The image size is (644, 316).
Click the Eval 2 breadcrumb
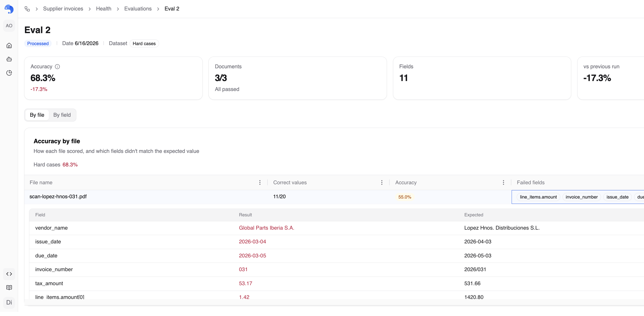[x=172, y=9]
